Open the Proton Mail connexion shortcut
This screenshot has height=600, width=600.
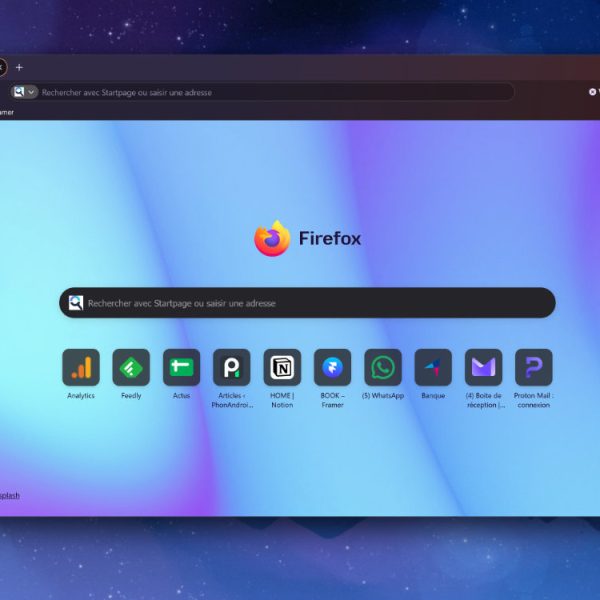(x=534, y=367)
